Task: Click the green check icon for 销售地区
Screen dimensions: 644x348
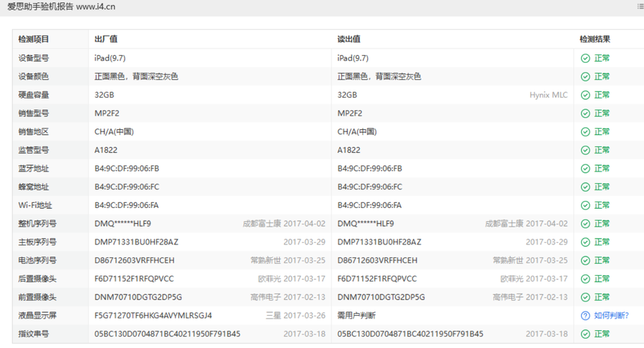Action: [x=585, y=131]
